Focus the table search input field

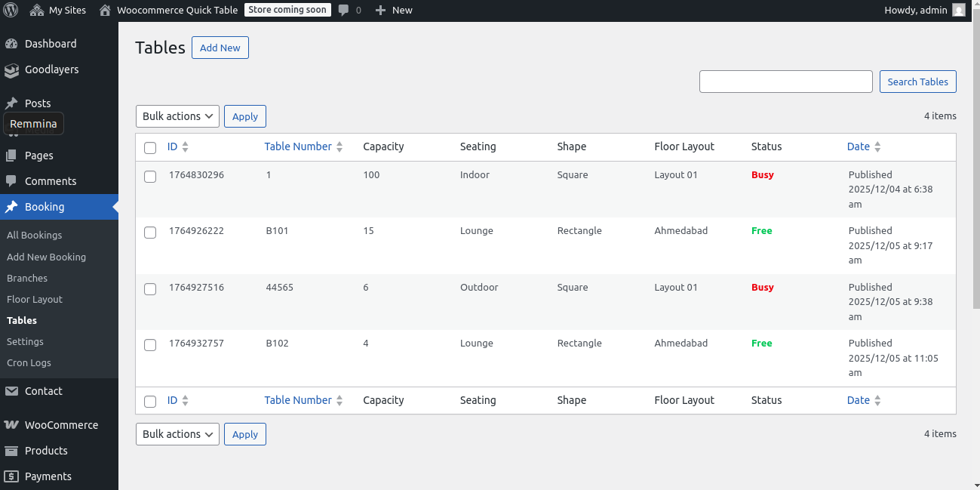click(785, 82)
